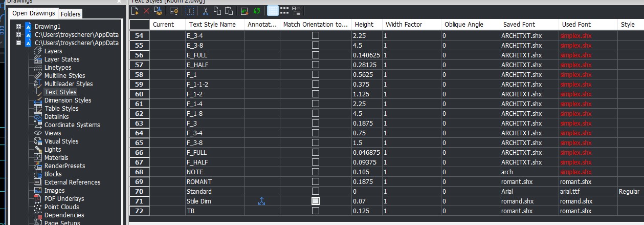This screenshot has width=644, height=225.
Task: Click the Lights icon in tree
Action: 38,149
